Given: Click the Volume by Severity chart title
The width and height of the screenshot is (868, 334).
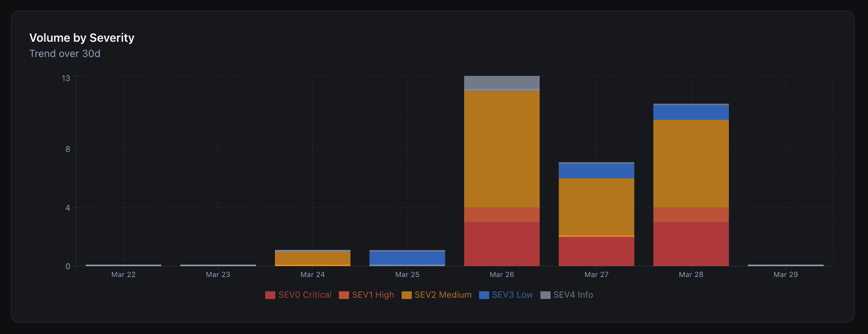Looking at the screenshot, I should [x=82, y=37].
